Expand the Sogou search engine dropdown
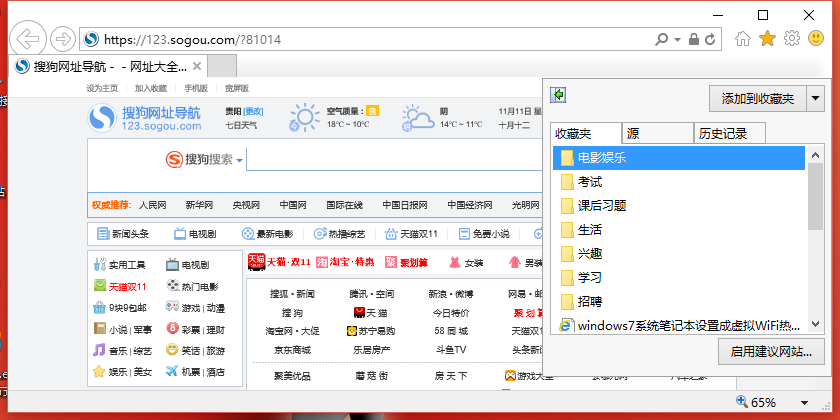The image size is (840, 420). (240, 160)
